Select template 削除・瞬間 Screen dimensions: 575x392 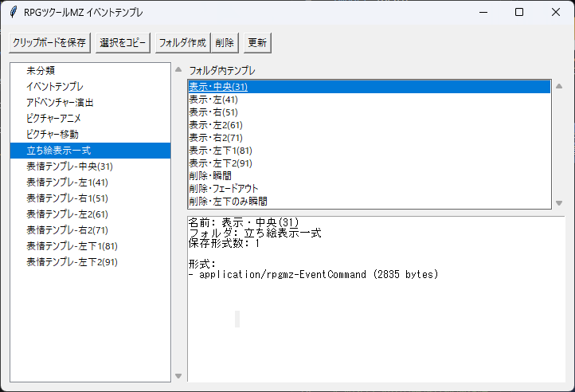370,176
